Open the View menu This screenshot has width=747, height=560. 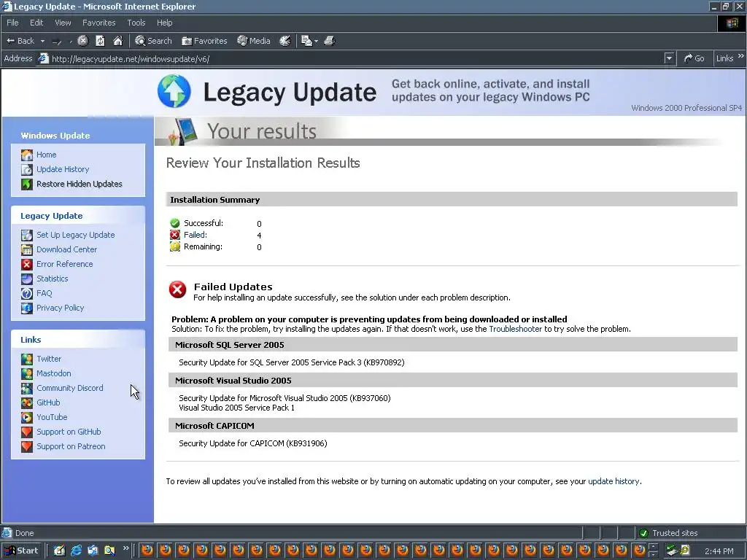[x=63, y=23]
